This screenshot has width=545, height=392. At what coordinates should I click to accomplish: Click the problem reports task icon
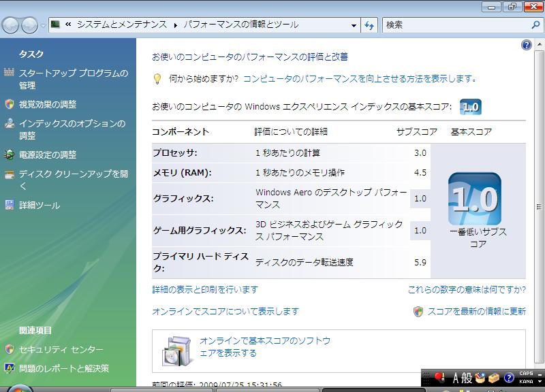pyautogui.click(x=10, y=367)
